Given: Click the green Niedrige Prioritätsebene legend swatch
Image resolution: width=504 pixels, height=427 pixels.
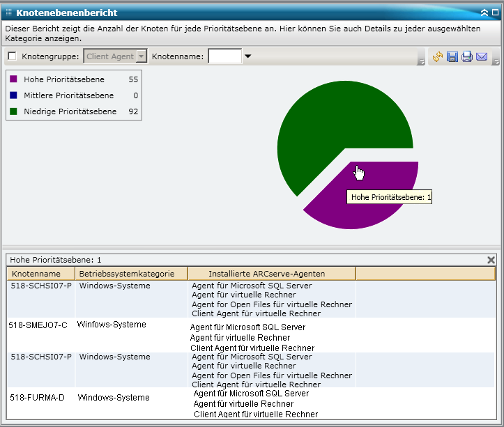Looking at the screenshot, I should (x=14, y=111).
